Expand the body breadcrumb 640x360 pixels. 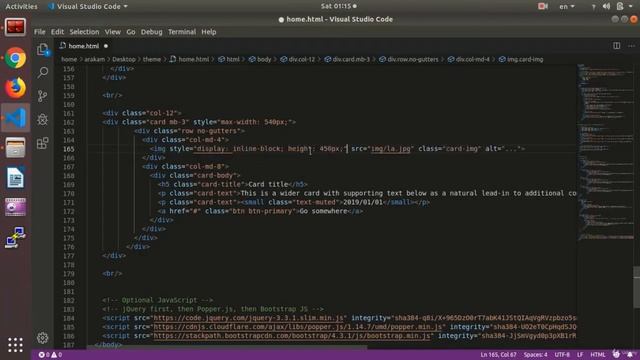260,59
